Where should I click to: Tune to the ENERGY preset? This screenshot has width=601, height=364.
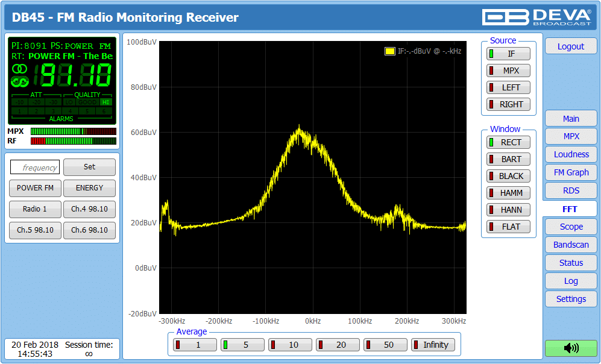coord(89,188)
